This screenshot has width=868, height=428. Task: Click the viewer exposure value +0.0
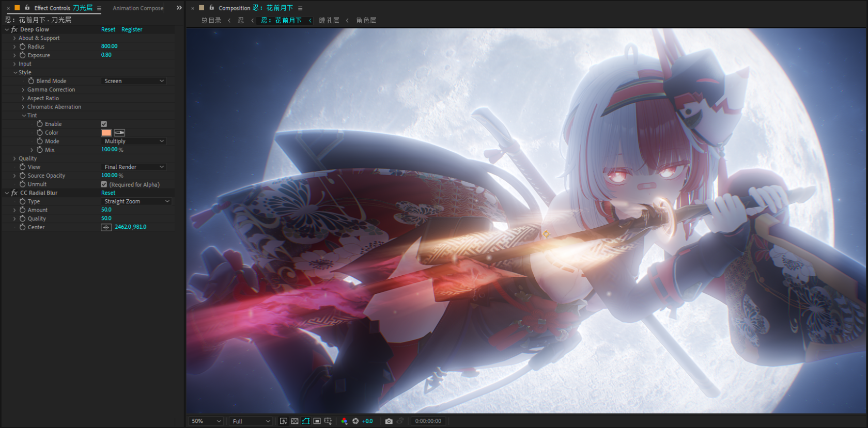[x=367, y=421]
